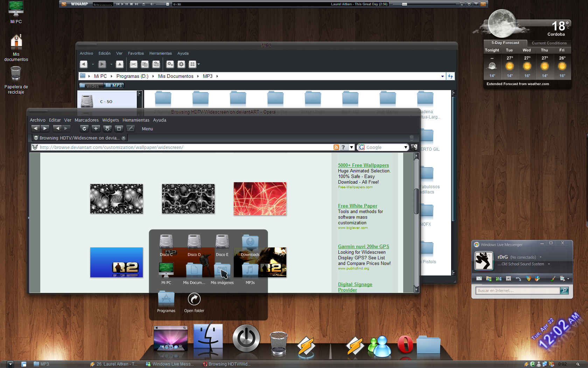
Task: Go up one folder in MP3 window
Action: tap(120, 64)
